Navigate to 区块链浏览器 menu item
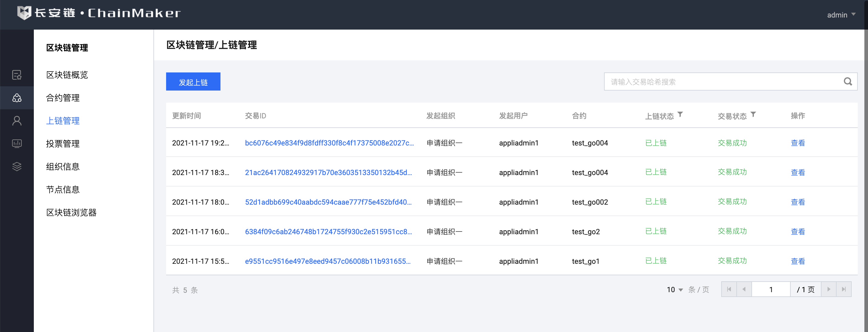Viewport: 868px width, 332px height. [x=72, y=212]
